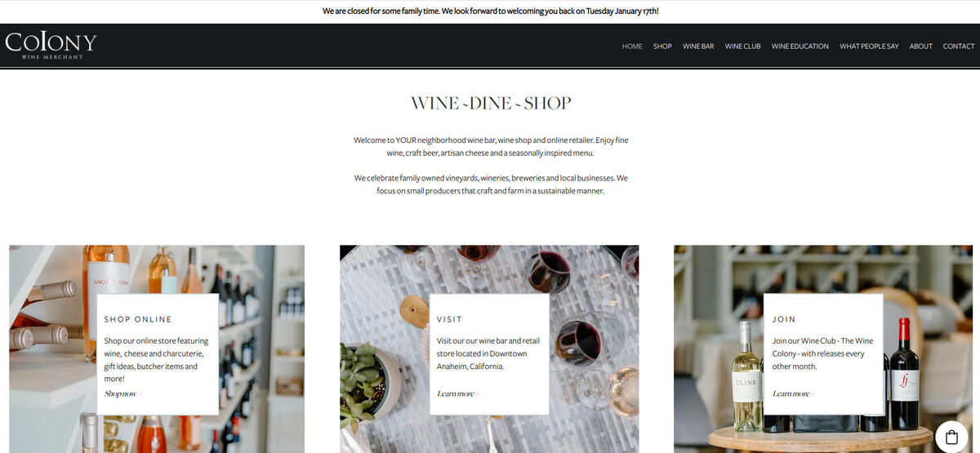Click the closed-for-family-time announcement banner
980x453 pixels.
click(490, 11)
